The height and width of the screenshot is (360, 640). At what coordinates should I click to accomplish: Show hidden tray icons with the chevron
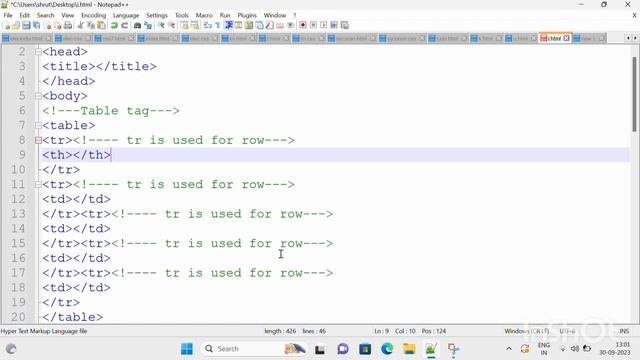coord(509,349)
